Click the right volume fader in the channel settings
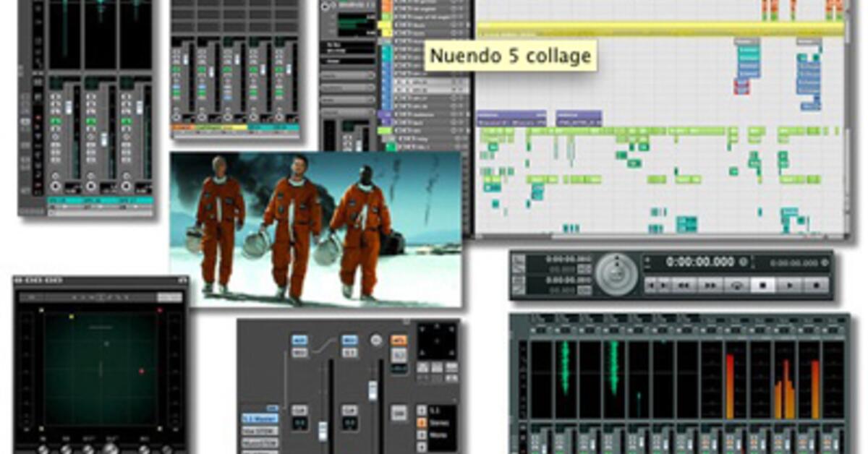868x454 pixels. (373, 390)
